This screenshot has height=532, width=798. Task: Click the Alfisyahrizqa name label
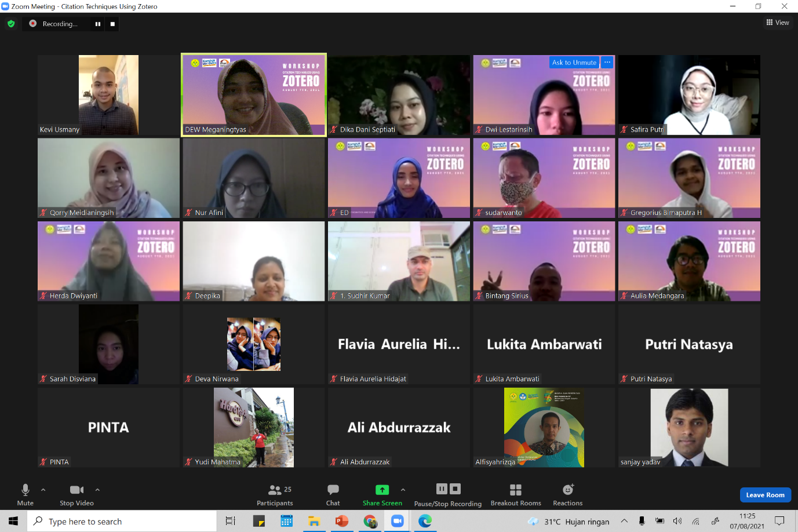click(495, 462)
